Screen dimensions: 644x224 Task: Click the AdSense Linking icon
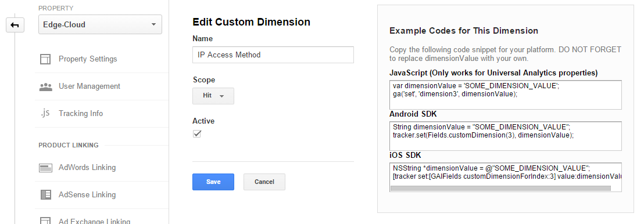point(45,194)
